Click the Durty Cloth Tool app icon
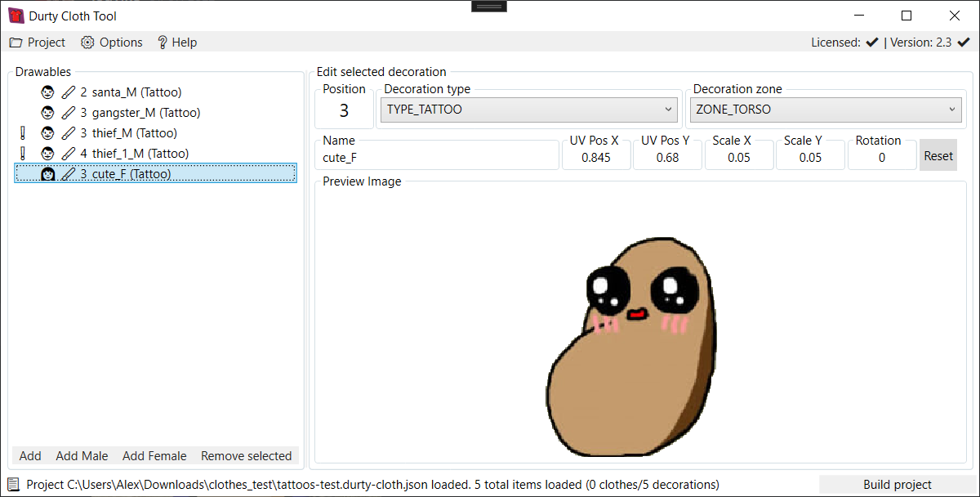The image size is (980, 497). (16, 16)
